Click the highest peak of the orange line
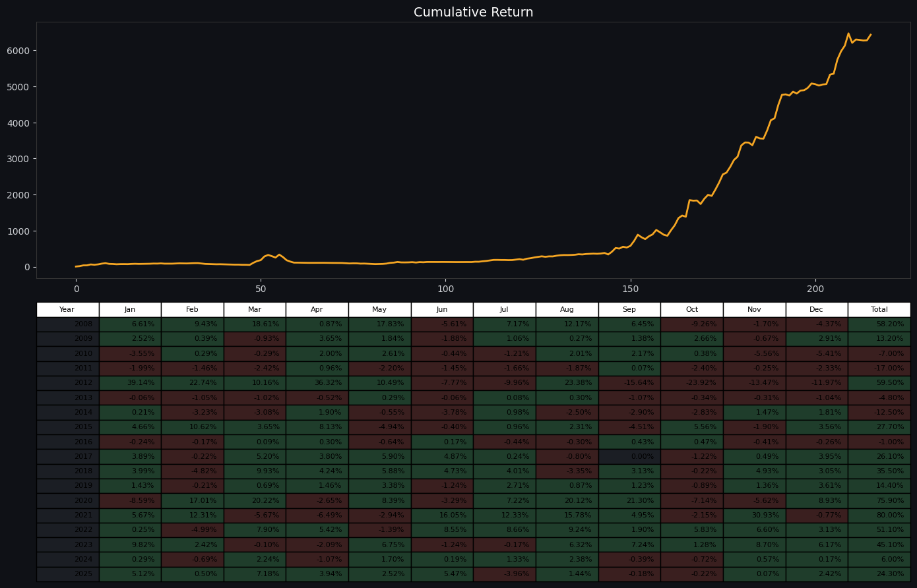 pyautogui.click(x=848, y=34)
